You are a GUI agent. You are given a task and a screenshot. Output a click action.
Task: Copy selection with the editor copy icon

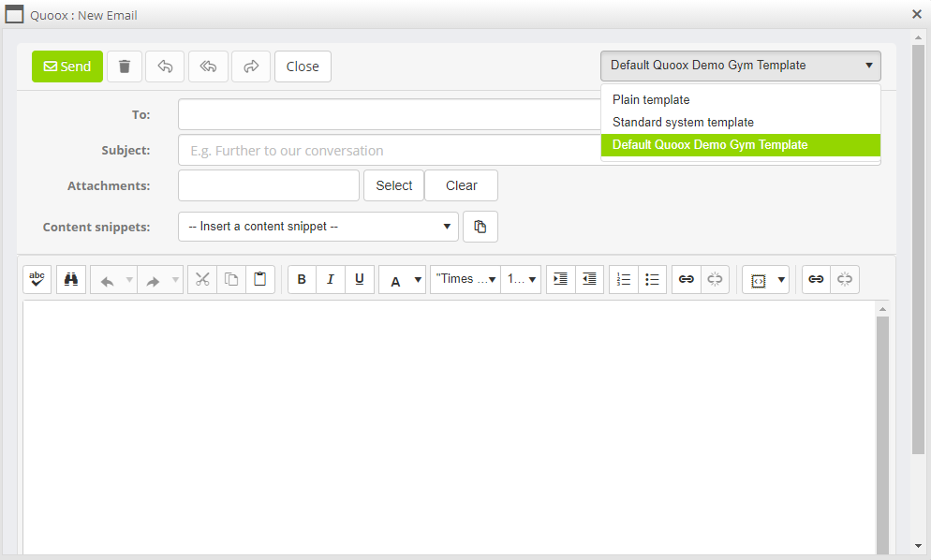point(231,279)
